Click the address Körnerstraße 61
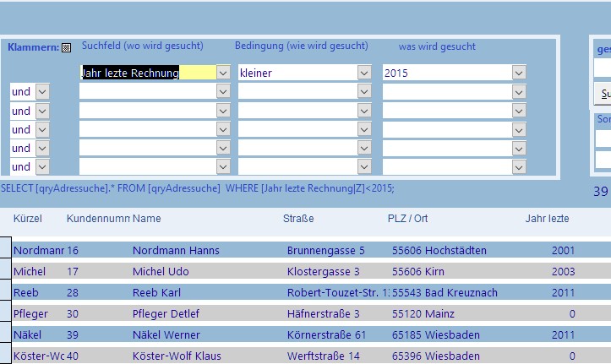The width and height of the screenshot is (611, 364). (326, 334)
